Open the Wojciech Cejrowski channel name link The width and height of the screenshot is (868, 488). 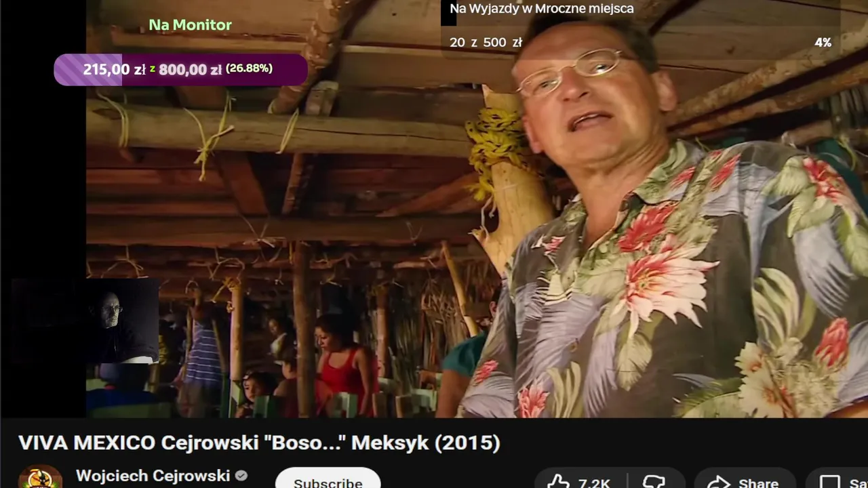tap(153, 476)
